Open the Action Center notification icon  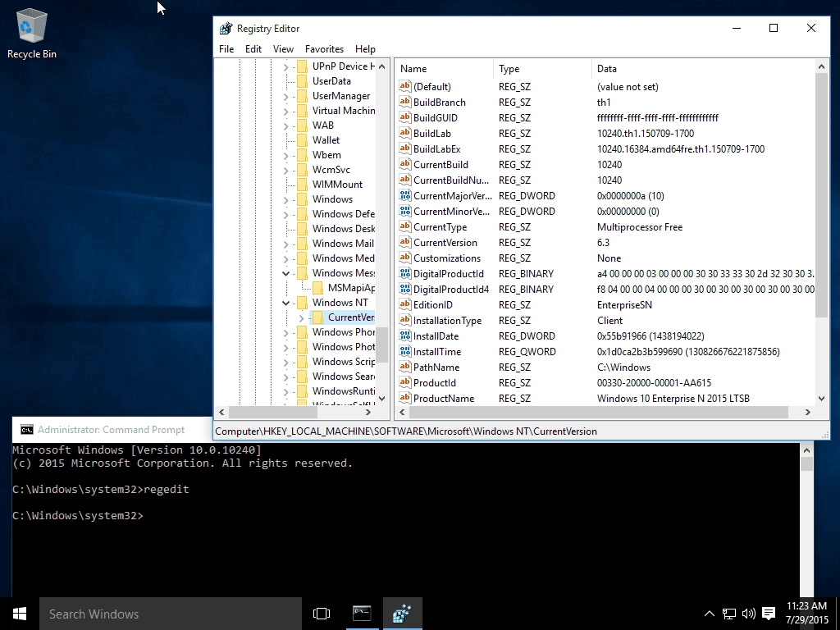click(769, 614)
